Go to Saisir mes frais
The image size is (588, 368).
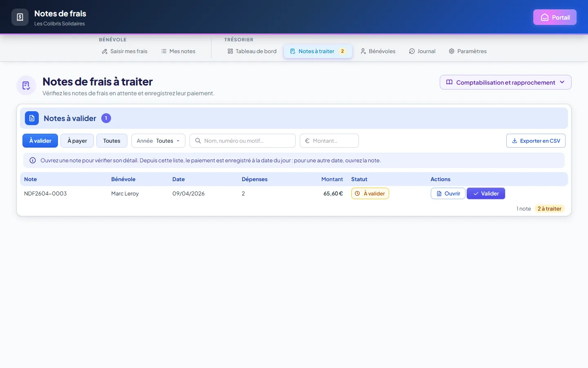point(125,51)
